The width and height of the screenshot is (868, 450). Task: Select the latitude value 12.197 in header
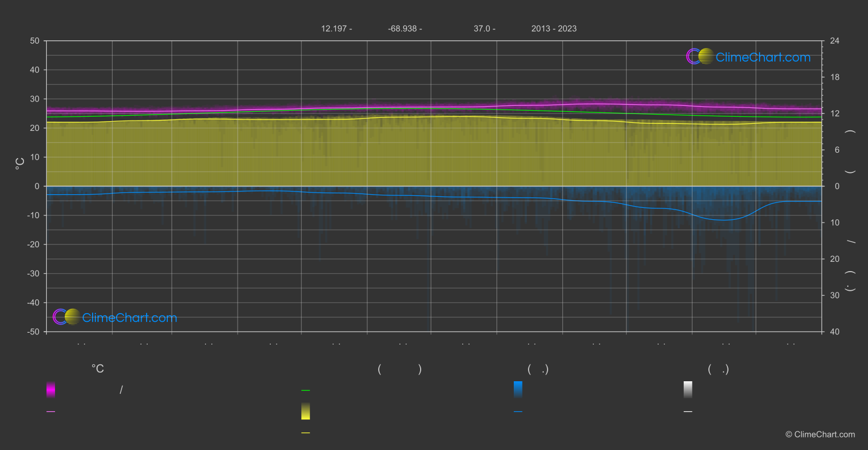point(334,29)
